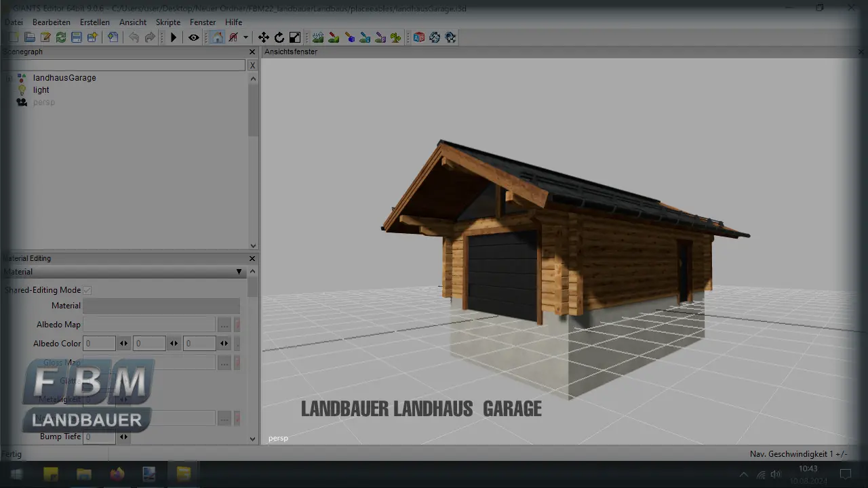The height and width of the screenshot is (488, 868).
Task: Open the Datei menu
Action: (x=14, y=22)
